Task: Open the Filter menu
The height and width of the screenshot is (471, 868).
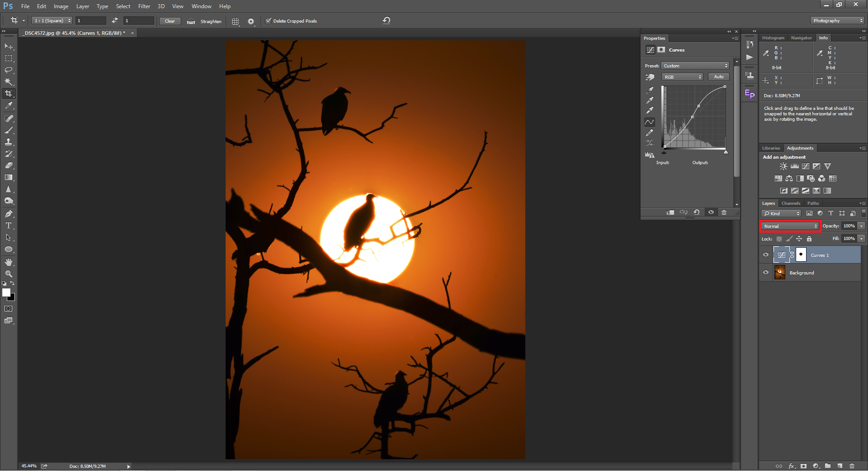Action: coord(144,6)
